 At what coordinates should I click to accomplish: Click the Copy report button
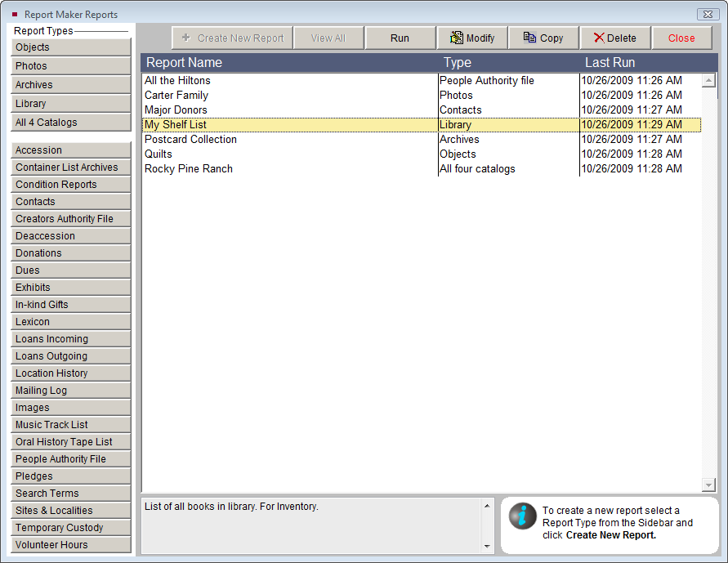(543, 38)
